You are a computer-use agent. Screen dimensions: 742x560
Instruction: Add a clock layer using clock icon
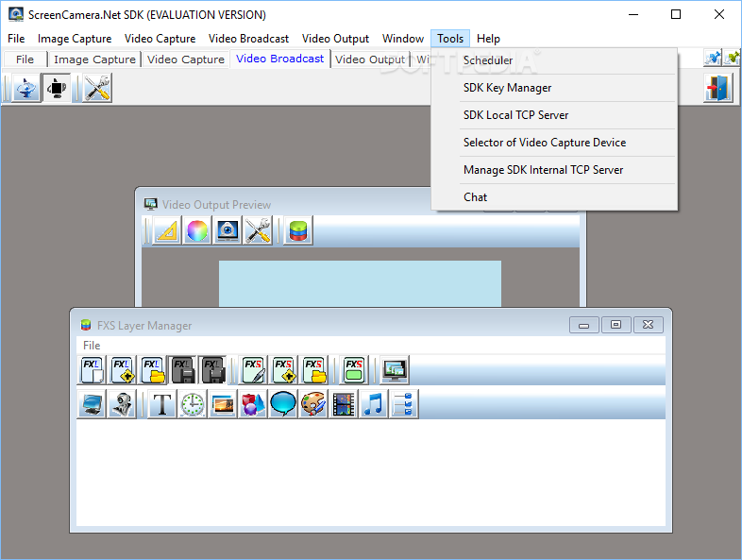pyautogui.click(x=193, y=404)
